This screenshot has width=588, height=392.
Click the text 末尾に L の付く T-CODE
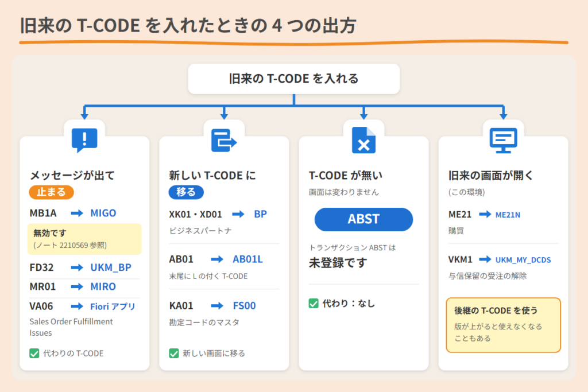tap(208, 276)
